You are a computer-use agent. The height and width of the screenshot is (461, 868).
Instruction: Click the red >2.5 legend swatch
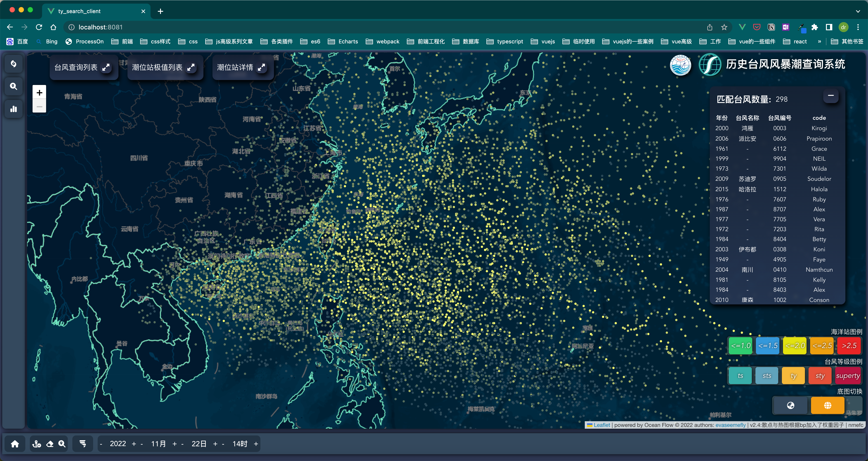pos(849,346)
